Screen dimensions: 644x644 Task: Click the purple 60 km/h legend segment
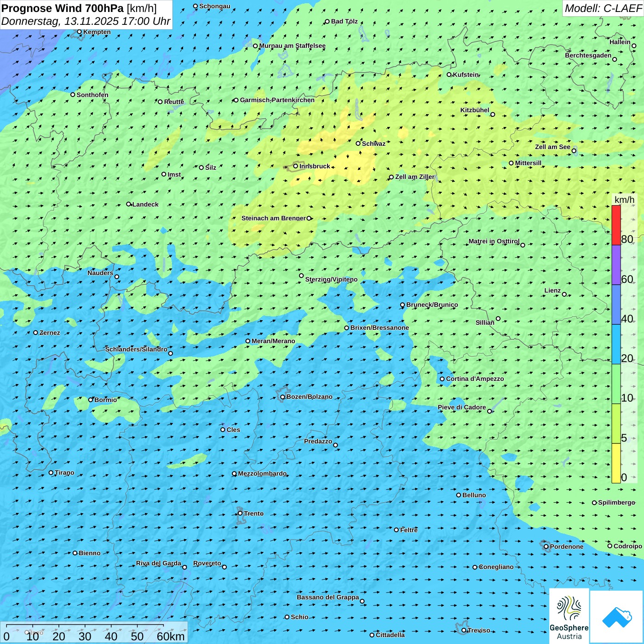coord(616,265)
